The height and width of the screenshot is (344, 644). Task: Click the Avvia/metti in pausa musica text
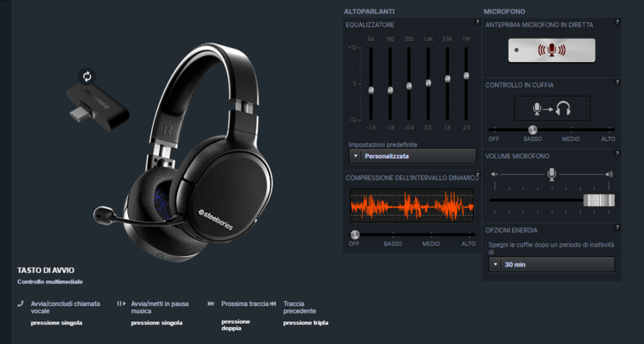159,308
